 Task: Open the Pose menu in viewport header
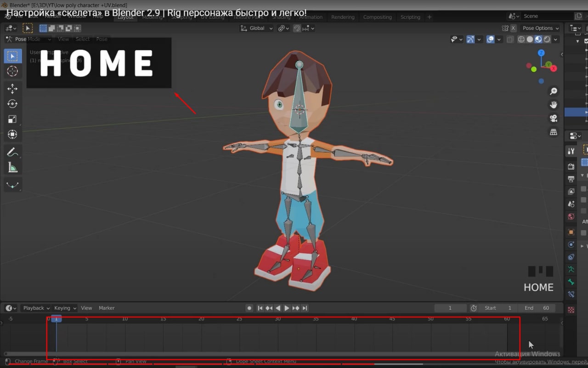tap(102, 39)
